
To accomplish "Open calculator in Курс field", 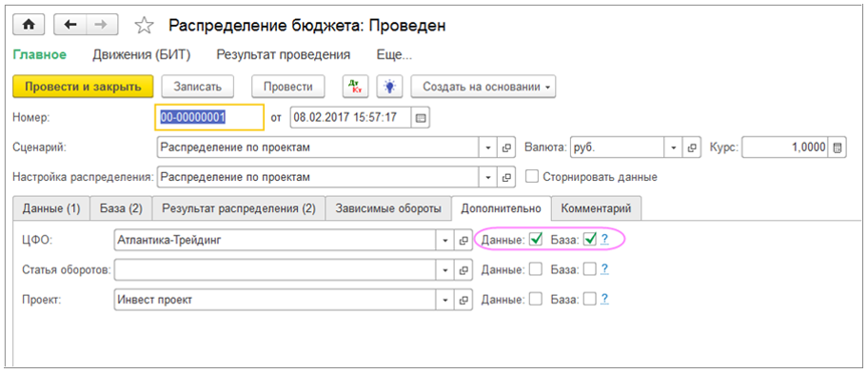I will pos(837,148).
